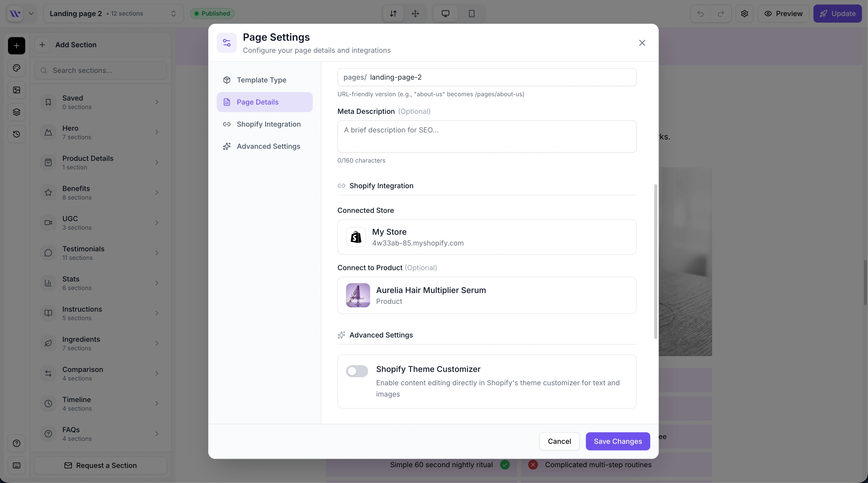Image resolution: width=868 pixels, height=483 pixels.
Task: Expand the Testimonials sections category
Action: [100, 253]
